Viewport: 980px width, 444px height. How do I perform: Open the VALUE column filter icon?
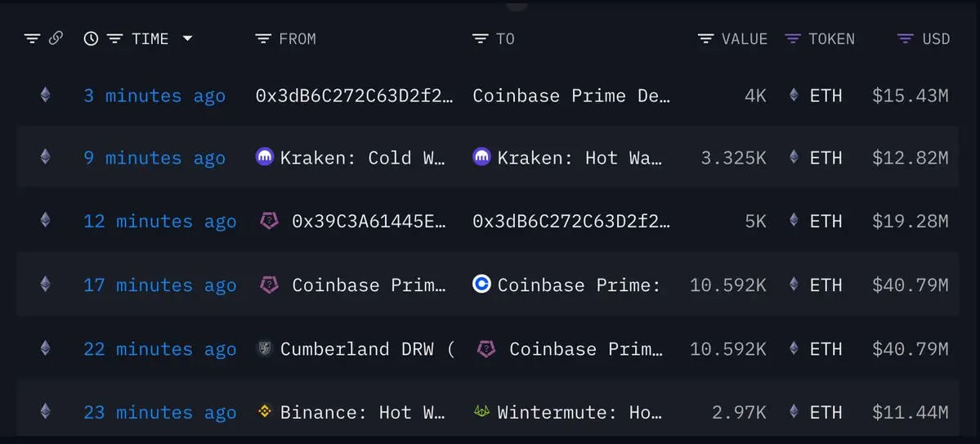tap(705, 38)
